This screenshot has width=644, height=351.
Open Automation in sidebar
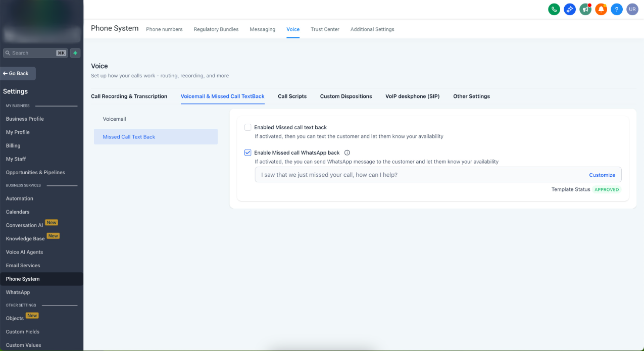coord(20,198)
